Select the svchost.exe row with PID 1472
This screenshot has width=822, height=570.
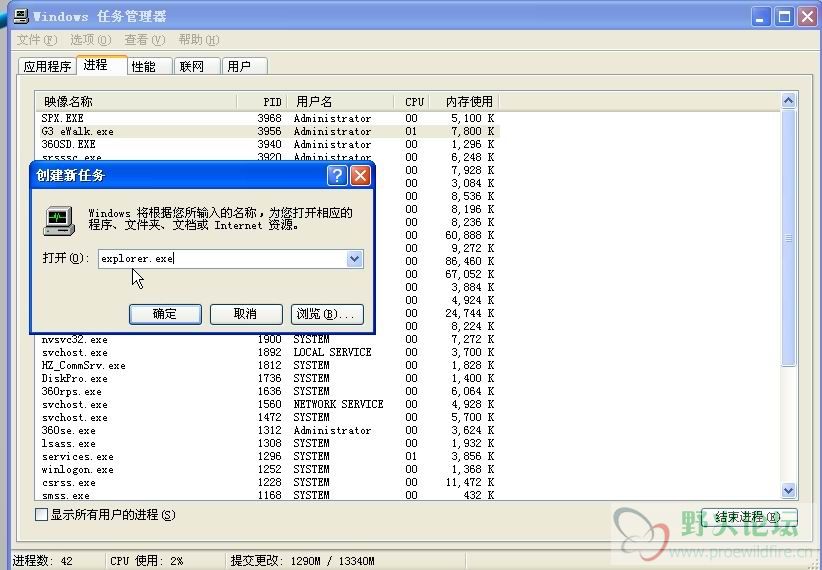[x=268, y=417]
